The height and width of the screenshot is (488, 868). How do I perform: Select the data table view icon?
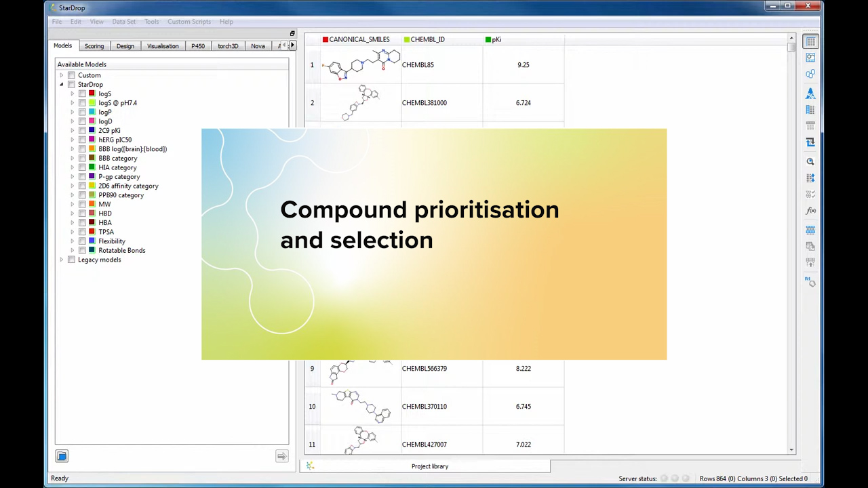[x=810, y=41]
